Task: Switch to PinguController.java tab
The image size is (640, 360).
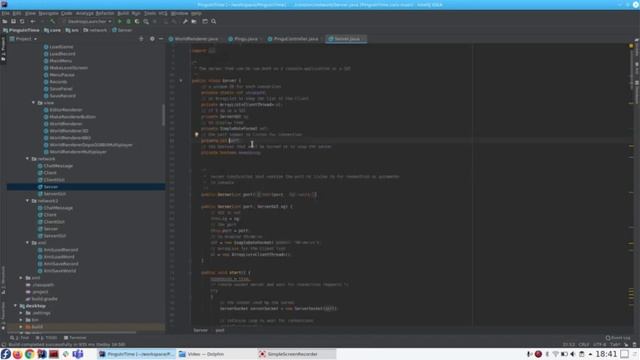Action: 296,39
